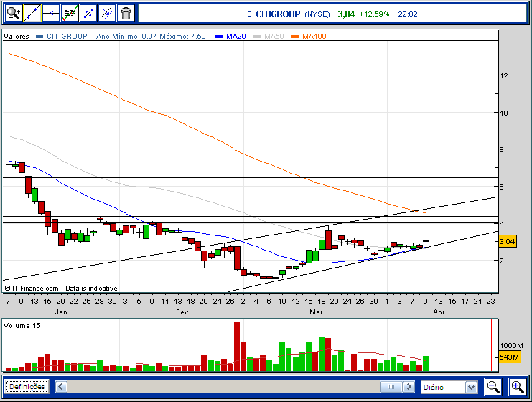Click the +12,59% change value
This screenshot has width=532, height=402.
374,14
